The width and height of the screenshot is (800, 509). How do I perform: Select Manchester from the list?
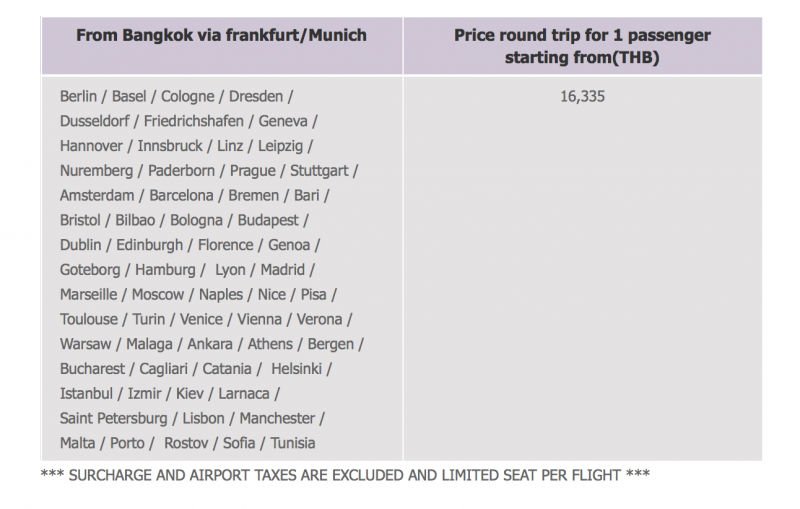coord(277,419)
